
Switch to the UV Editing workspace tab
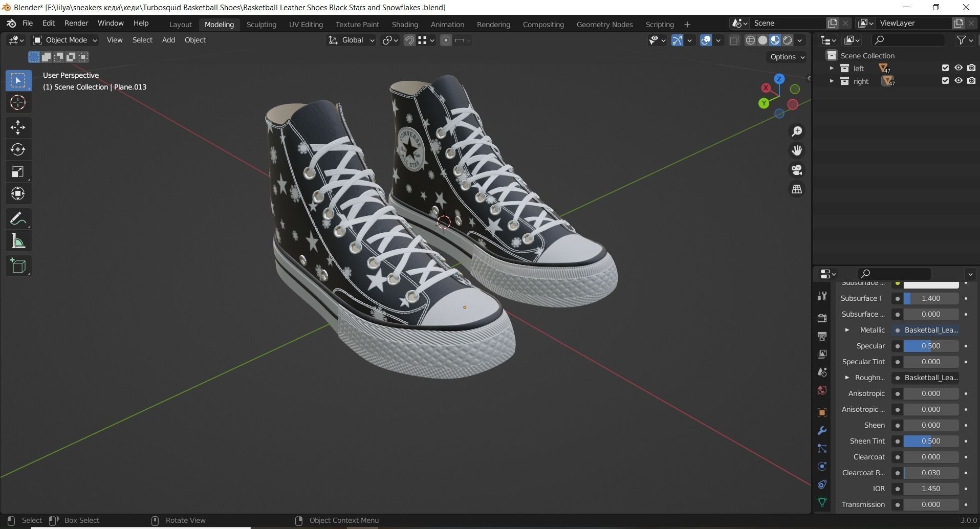[x=306, y=25]
